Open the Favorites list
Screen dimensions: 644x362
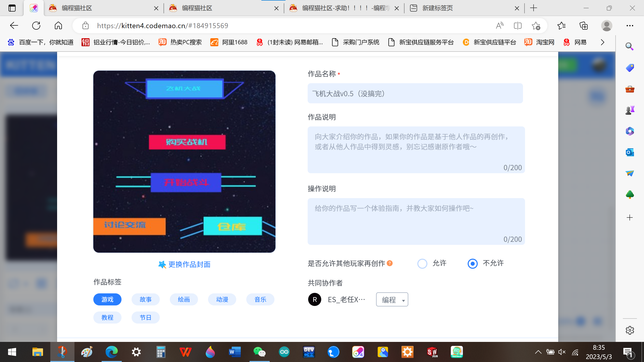pos(561,26)
